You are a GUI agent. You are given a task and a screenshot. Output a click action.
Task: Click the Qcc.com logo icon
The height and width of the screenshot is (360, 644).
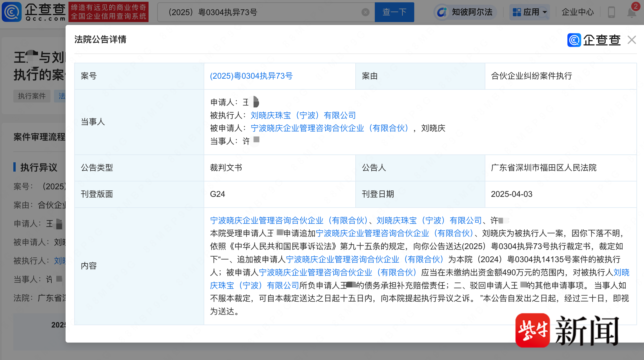12,12
